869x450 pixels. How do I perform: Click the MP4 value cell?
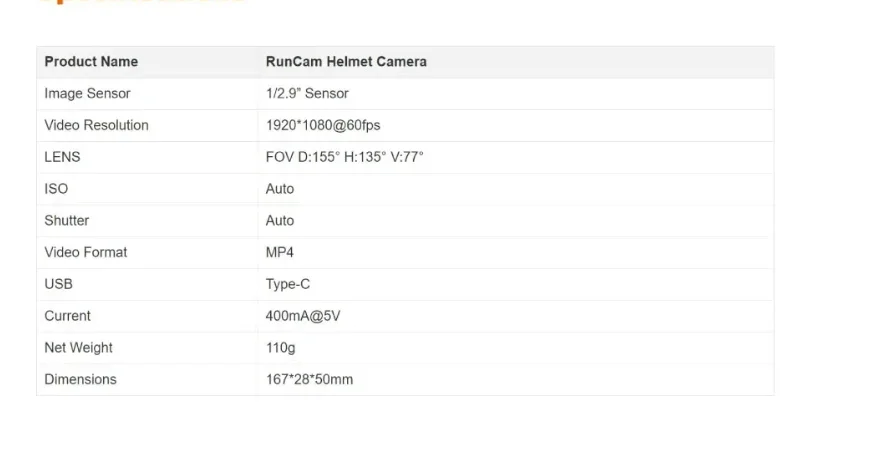tap(280, 253)
